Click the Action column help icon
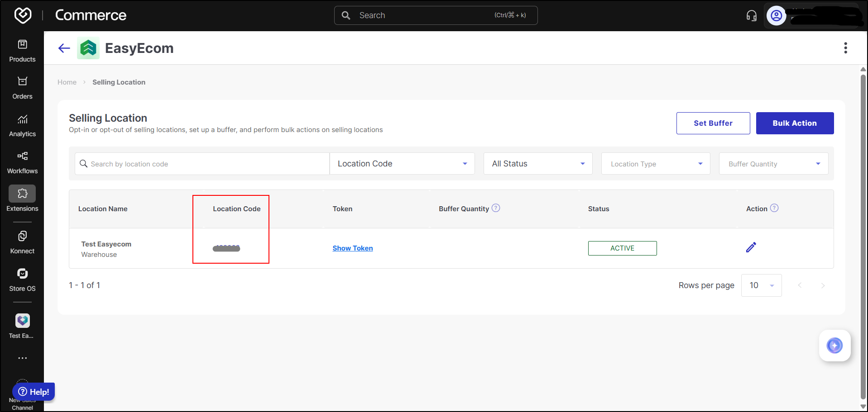The width and height of the screenshot is (868, 412). [x=774, y=208]
